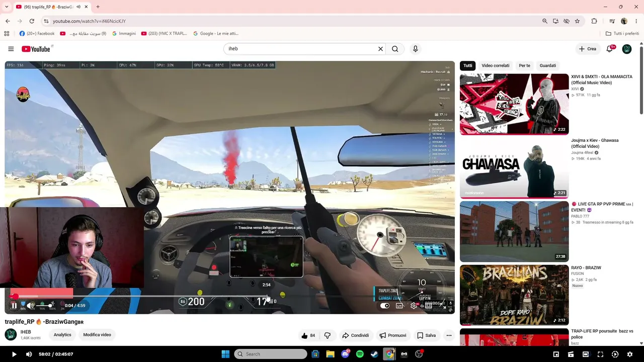Screen dimensions: 644x362
Task: Pause the YouTube video
Action: [14, 305]
